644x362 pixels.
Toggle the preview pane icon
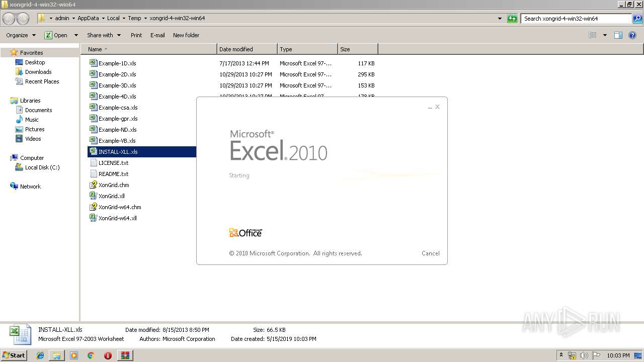pyautogui.click(x=618, y=35)
